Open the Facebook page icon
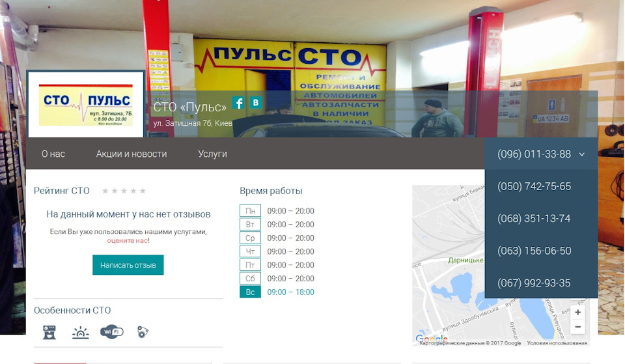The width and height of the screenshot is (625, 364). click(238, 103)
